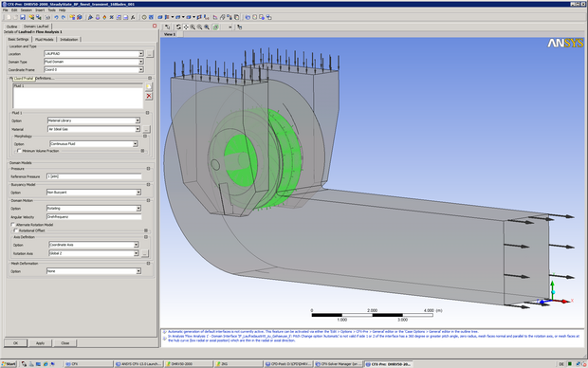Open the Rotation Axis dropdown (Global Z)
Screen dimensions: 588x368
pos(94,253)
